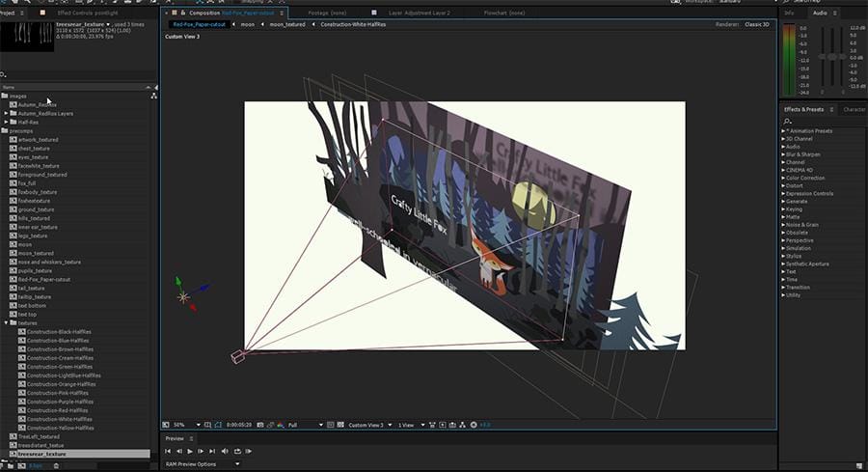Screen dimensions: 868x472
Task: Click the Project flowchart view icon
Action: tap(154, 96)
